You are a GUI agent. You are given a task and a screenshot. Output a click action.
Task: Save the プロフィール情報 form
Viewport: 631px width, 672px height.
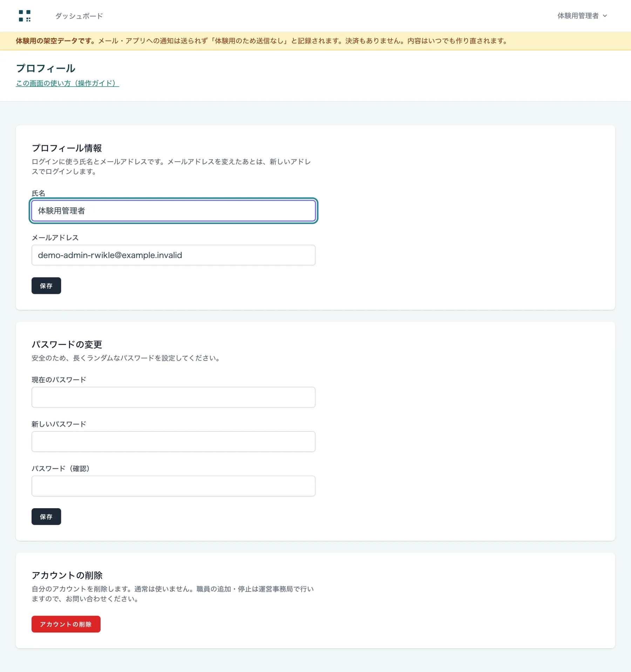tap(46, 286)
